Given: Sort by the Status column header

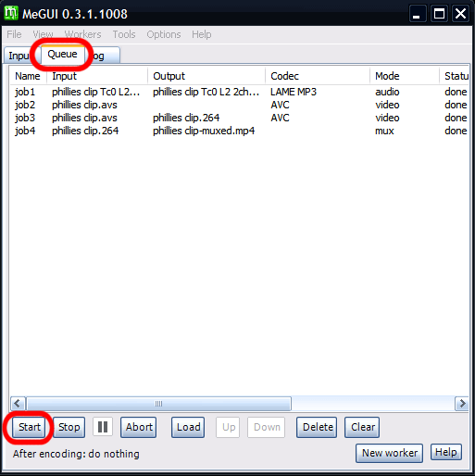Looking at the screenshot, I should point(455,76).
